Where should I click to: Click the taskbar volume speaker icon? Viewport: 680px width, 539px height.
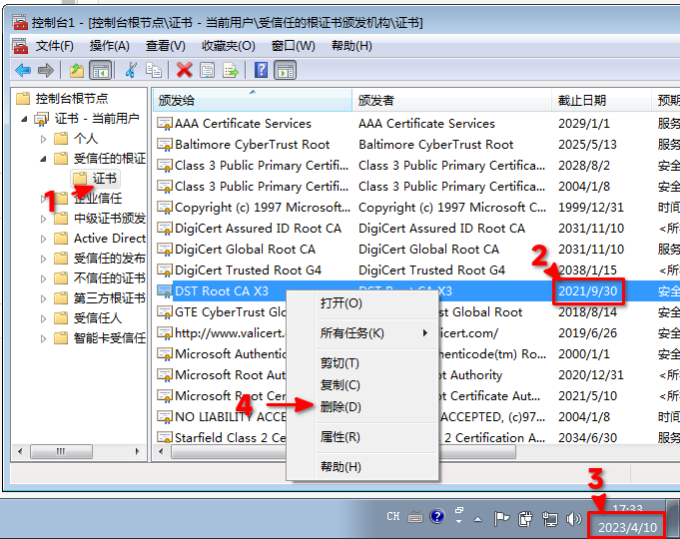pos(574,518)
